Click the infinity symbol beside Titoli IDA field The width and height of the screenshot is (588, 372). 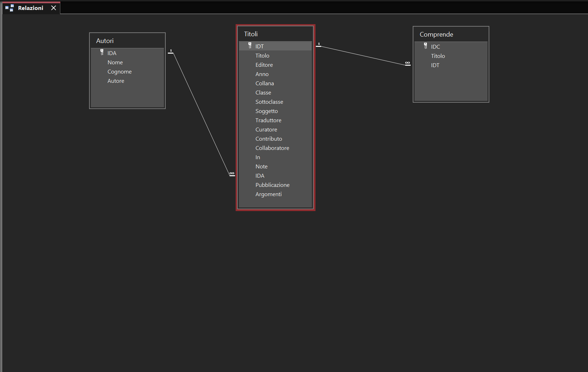[x=232, y=174]
